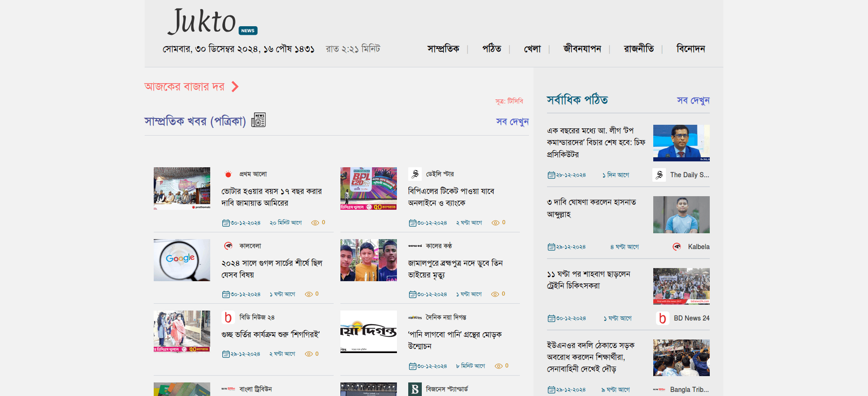
Task: Click the বিজনেস স্ট্যান্ডার্ড 'B' logo icon
Action: point(415,389)
